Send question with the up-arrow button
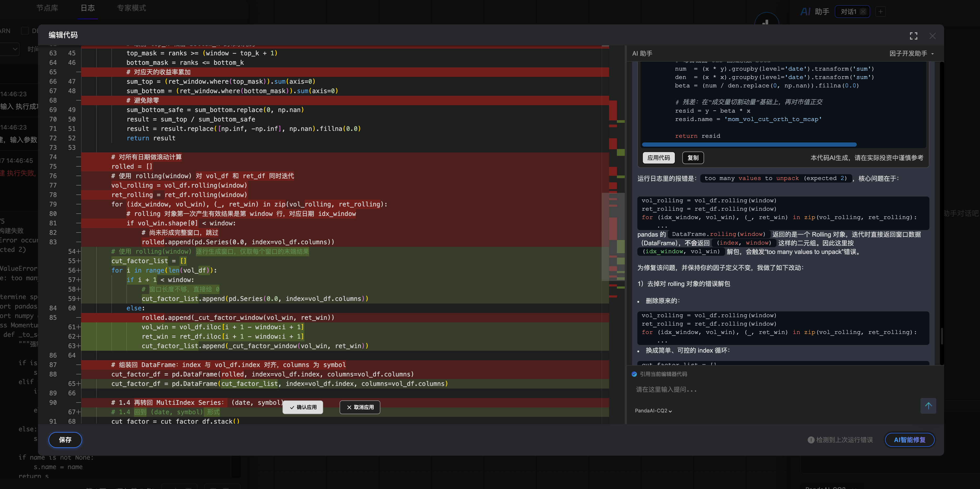Image resolution: width=980 pixels, height=489 pixels. [928, 406]
